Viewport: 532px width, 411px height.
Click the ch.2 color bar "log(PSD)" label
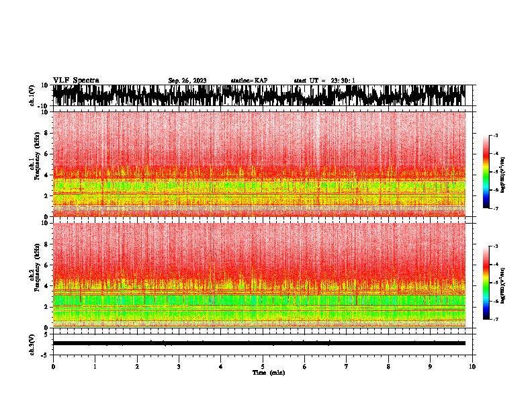(503, 286)
